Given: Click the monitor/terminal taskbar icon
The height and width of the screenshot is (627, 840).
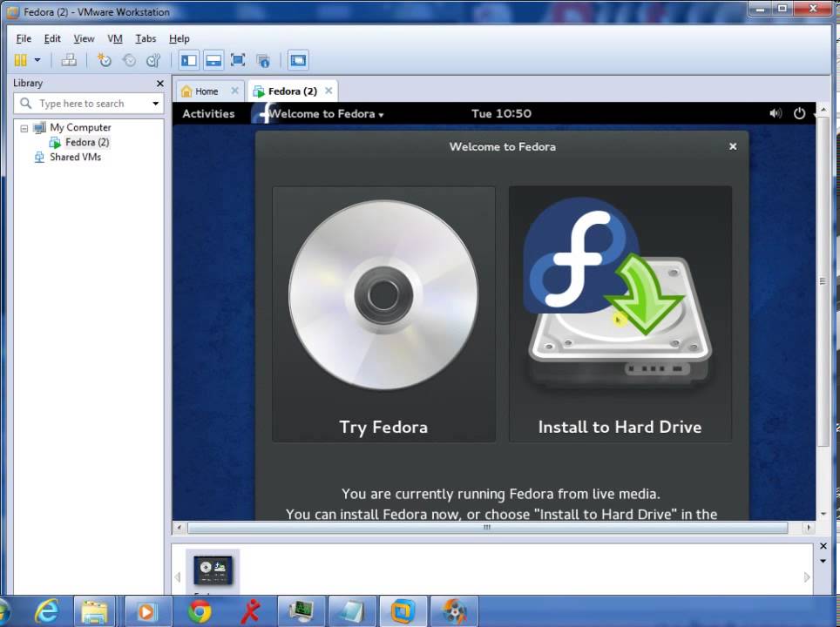Looking at the screenshot, I should (x=301, y=611).
